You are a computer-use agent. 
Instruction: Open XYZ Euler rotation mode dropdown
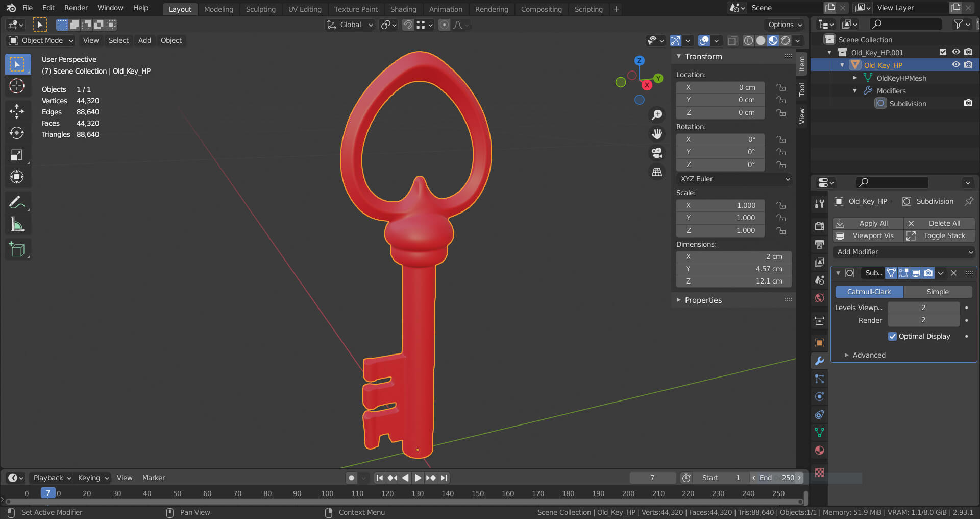pyautogui.click(x=734, y=179)
